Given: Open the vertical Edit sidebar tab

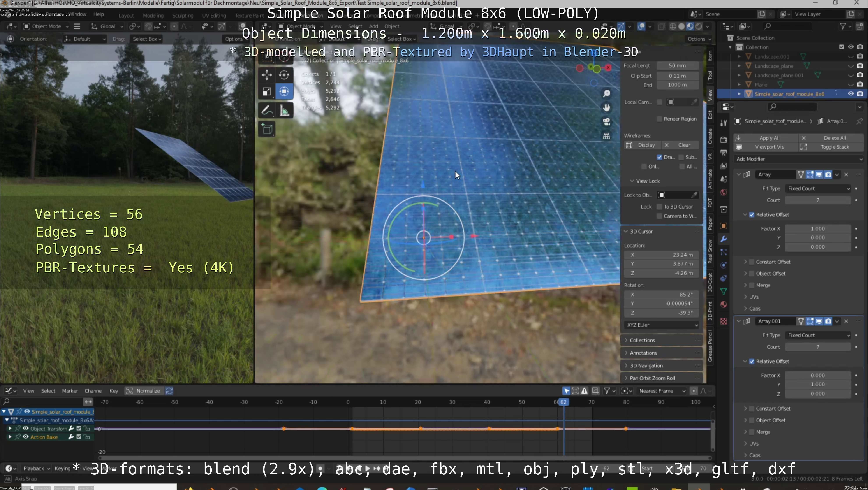Looking at the screenshot, I should 710,114.
